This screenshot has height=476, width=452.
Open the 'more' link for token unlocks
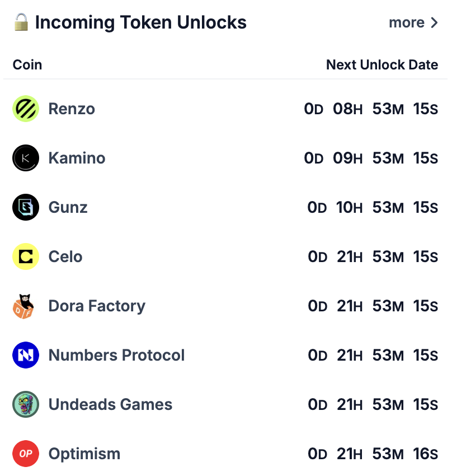(x=407, y=23)
